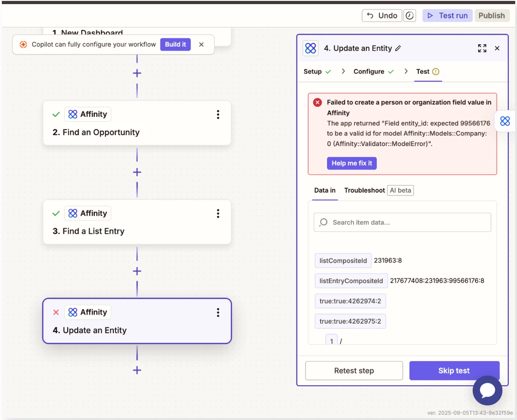Screen dimensions: 517x420
Task: Select step 3 Find a List Entry
Action: (x=137, y=222)
